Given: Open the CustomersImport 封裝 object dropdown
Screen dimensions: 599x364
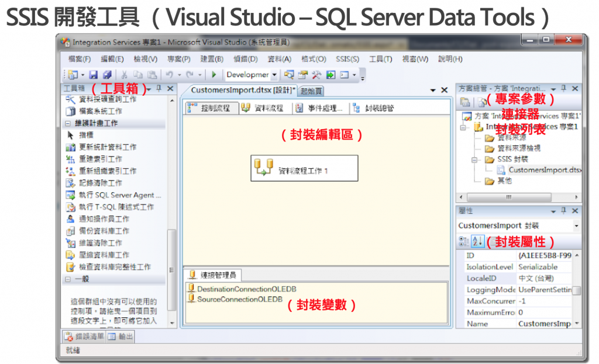Looking at the screenshot, I should pyautogui.click(x=576, y=226).
